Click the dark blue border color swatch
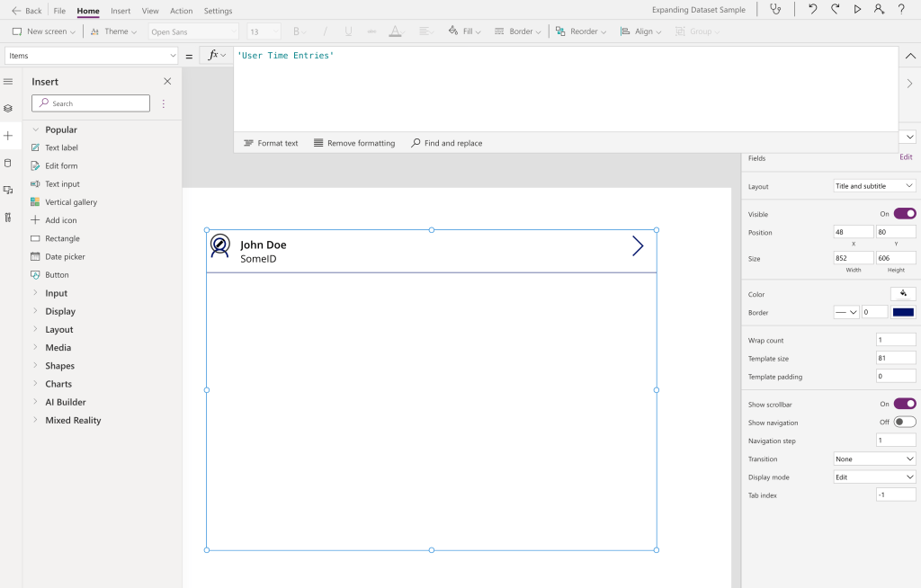This screenshot has height=588, width=921. click(903, 312)
